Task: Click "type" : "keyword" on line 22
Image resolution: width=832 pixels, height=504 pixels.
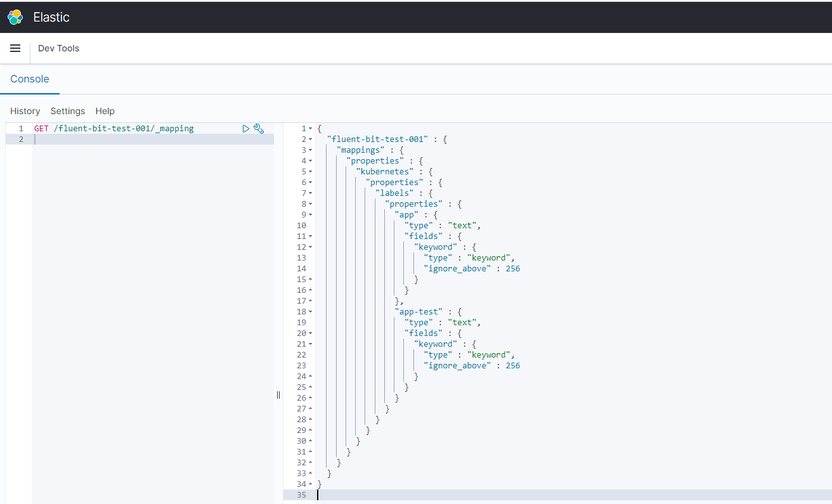Action: (469, 355)
